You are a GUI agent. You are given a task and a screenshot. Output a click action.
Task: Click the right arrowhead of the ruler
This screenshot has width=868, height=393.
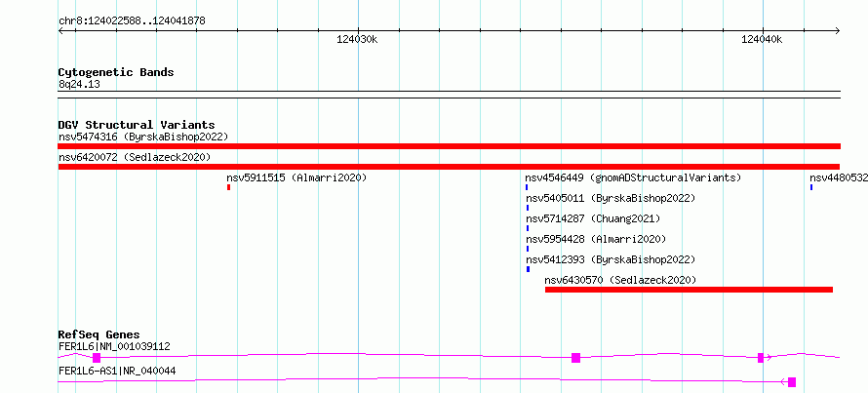tap(838, 30)
